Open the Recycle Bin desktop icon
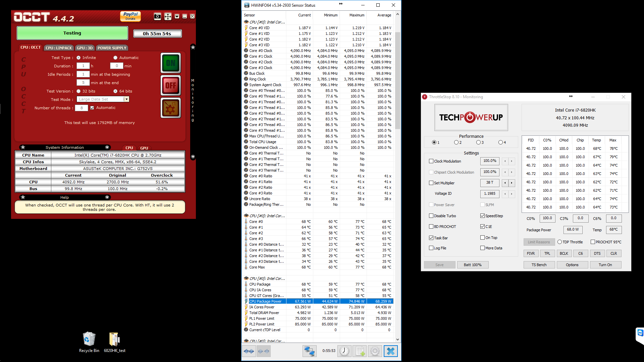The width and height of the screenshot is (644, 362). coord(89,342)
